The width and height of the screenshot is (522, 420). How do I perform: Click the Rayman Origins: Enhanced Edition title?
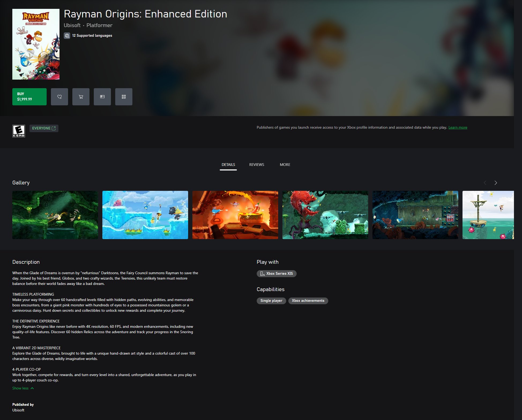pos(146,14)
